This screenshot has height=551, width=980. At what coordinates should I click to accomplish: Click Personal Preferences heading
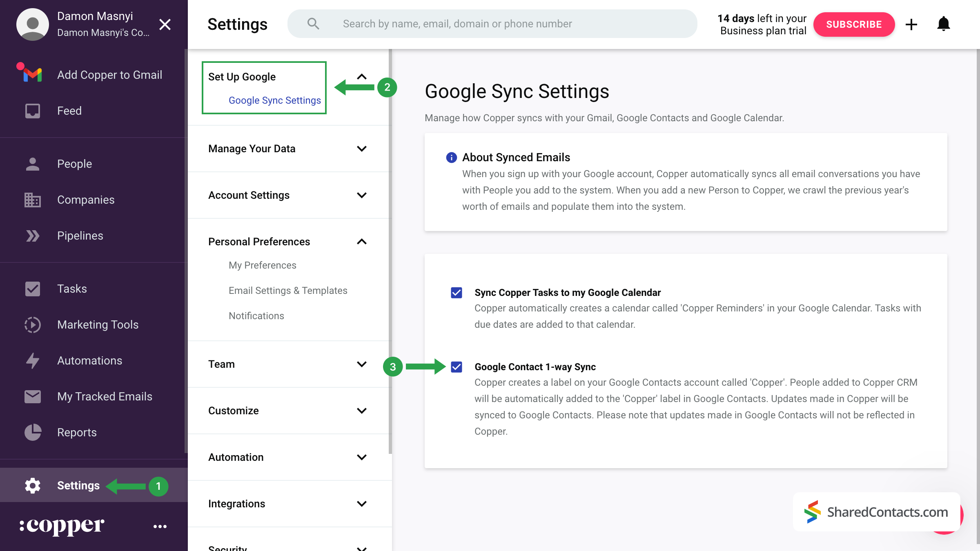(259, 242)
